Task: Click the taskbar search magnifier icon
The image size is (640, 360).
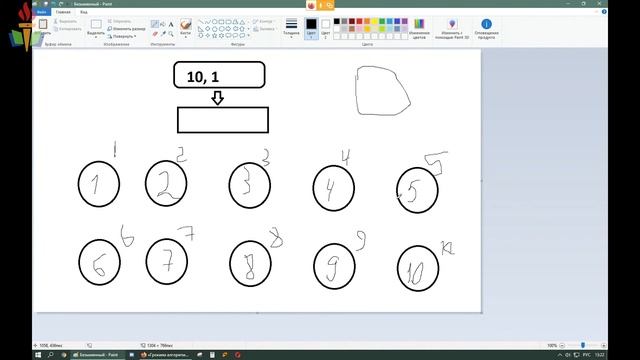Action: [51, 355]
